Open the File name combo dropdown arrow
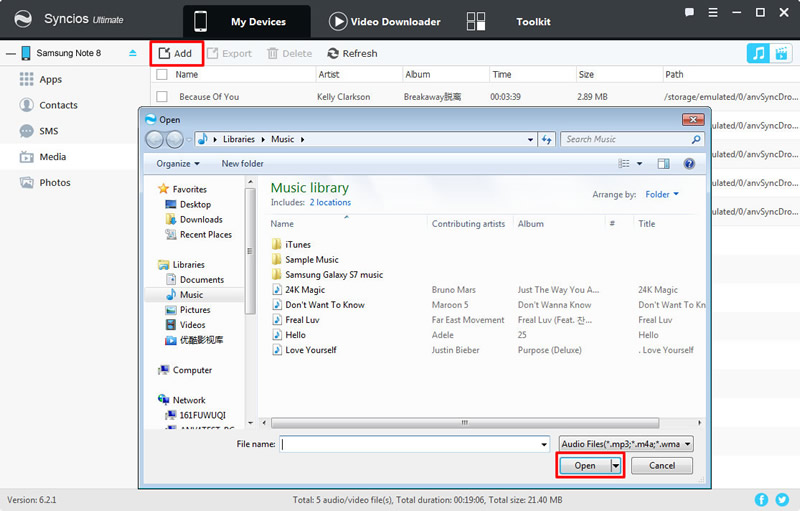 point(544,444)
